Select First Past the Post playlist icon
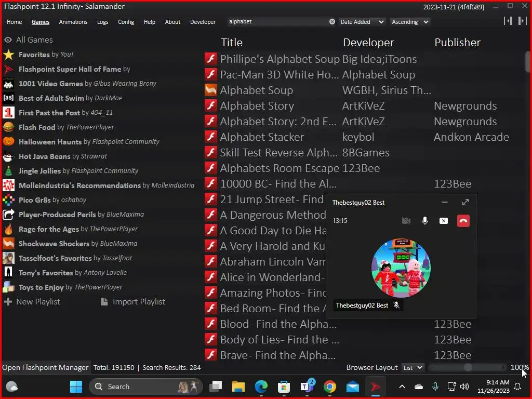The height and width of the screenshot is (399, 532). pyautogui.click(x=8, y=113)
